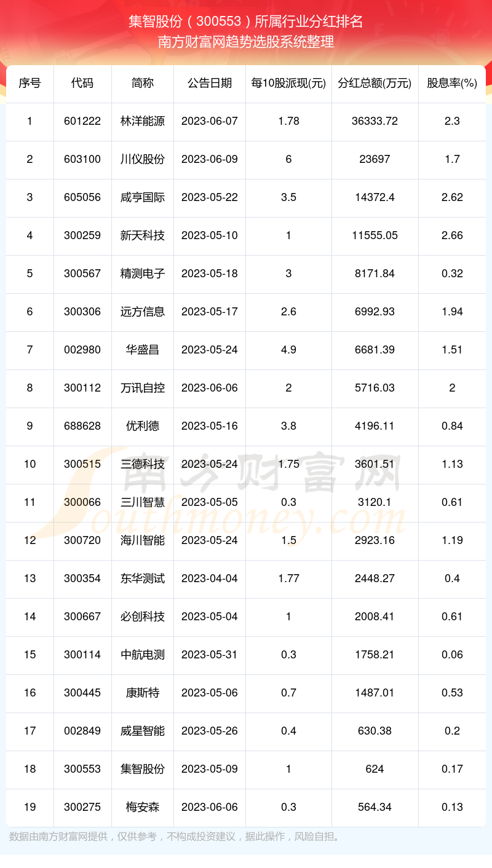Select the 公告日期 column header
Image resolution: width=492 pixels, height=868 pixels.
pos(210,83)
